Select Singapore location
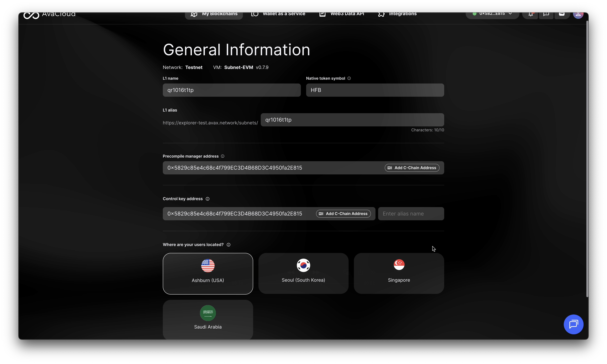 tap(399, 273)
